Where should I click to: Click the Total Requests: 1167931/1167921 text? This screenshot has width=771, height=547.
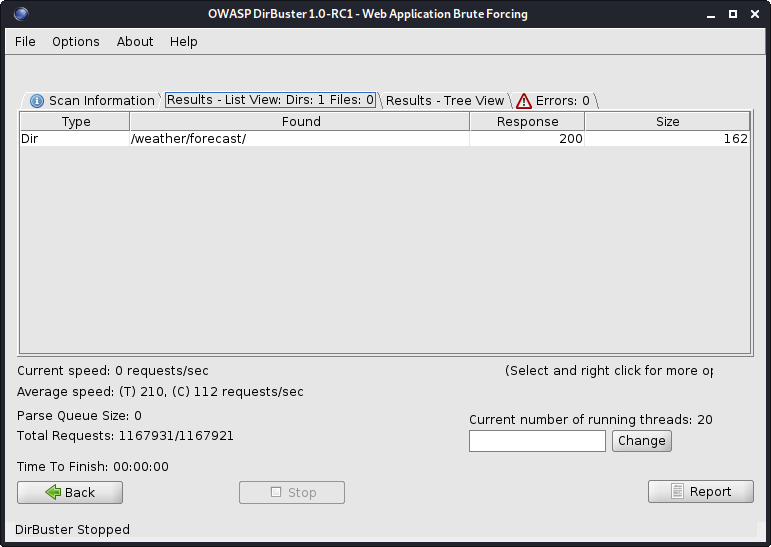(x=125, y=436)
